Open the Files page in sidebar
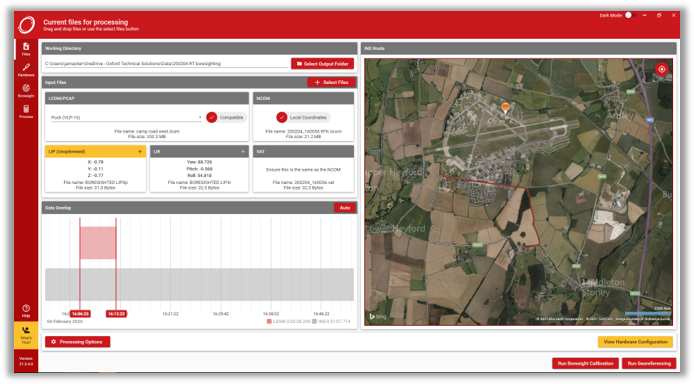This screenshot has width=694, height=384. [26, 49]
